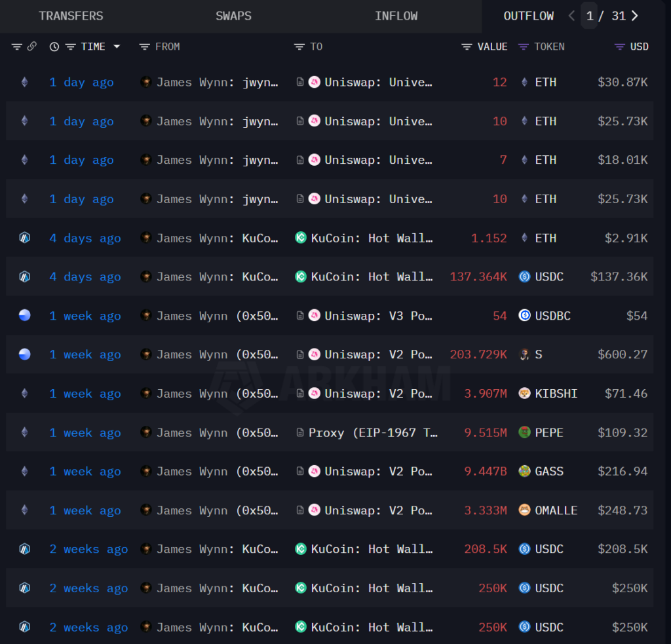Open the chain filter icon in header
Viewport: 671px width, 644px height.
[x=16, y=47]
